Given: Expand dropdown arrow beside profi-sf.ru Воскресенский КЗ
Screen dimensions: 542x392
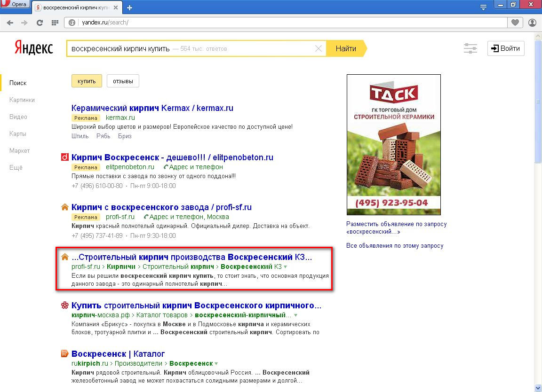Looking at the screenshot, I should pos(286,267).
